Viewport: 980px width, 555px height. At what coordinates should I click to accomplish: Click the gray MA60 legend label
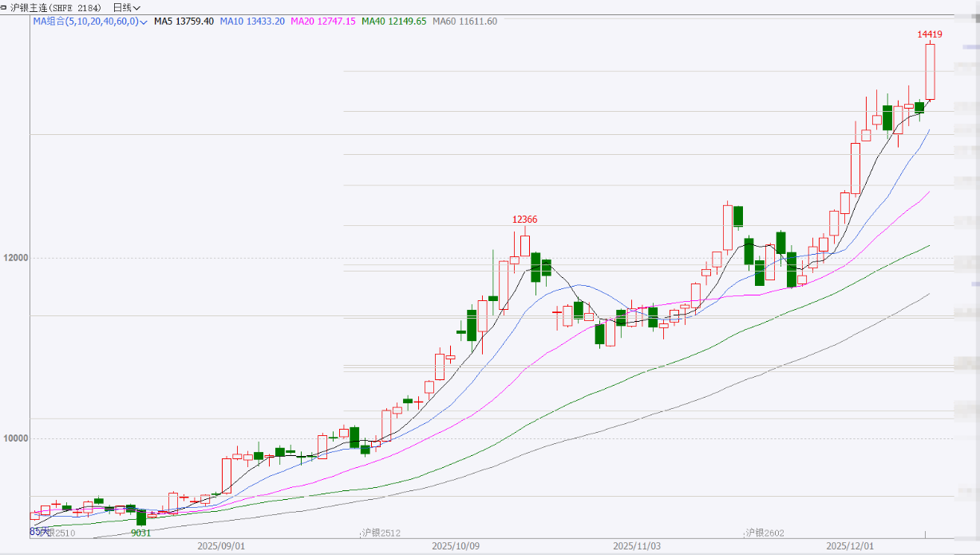(464, 22)
